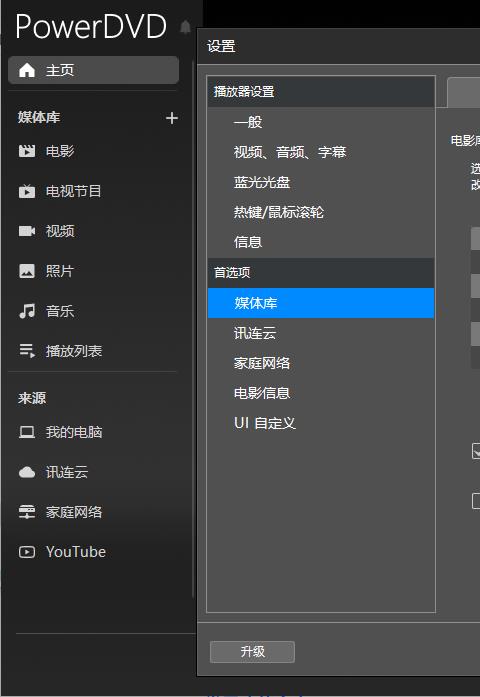
Task: Open 播放列表 in the sidebar
Action: 74,351
